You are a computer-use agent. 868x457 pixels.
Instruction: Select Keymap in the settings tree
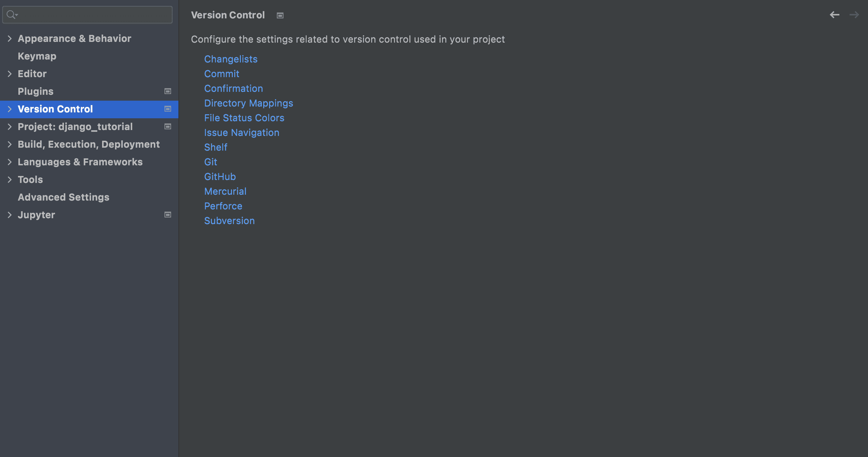tap(37, 56)
